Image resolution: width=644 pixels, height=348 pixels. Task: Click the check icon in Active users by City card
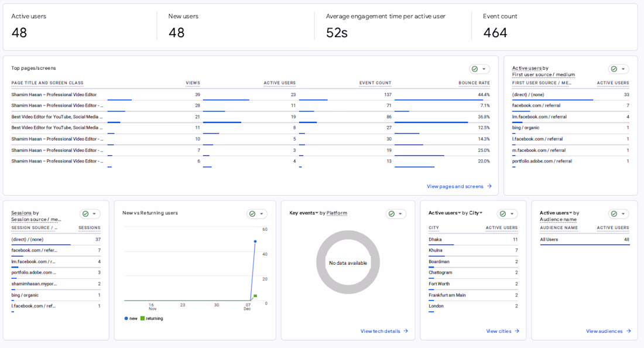coord(503,214)
